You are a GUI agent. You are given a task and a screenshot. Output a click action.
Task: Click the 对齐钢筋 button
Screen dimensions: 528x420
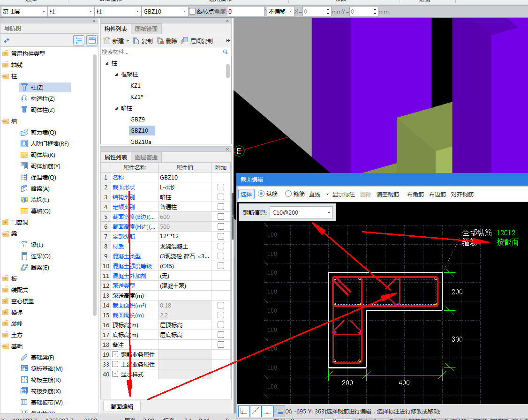[462, 194]
